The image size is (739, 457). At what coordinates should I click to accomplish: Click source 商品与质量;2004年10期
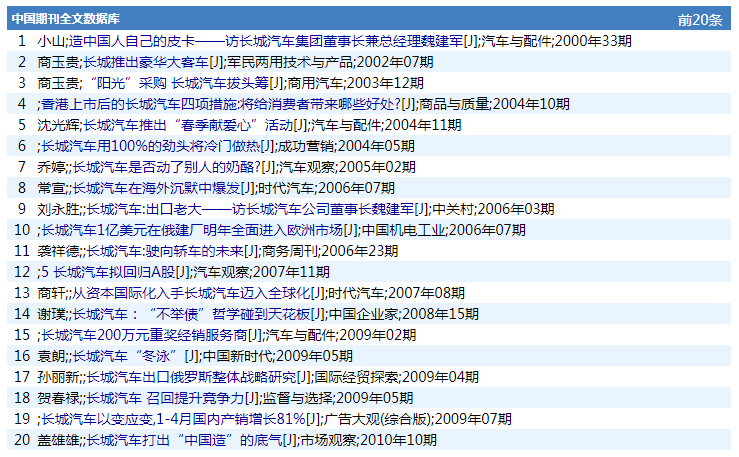[494, 104]
